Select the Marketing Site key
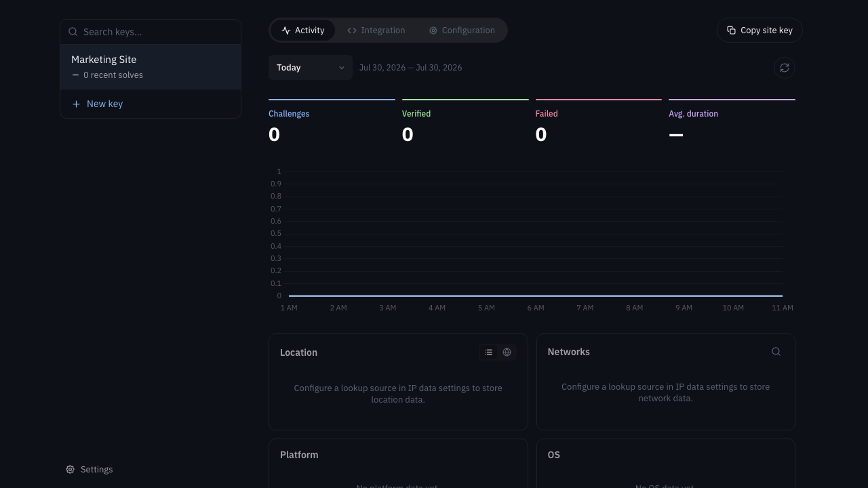Viewport: 868px width, 488px height. coord(151,67)
